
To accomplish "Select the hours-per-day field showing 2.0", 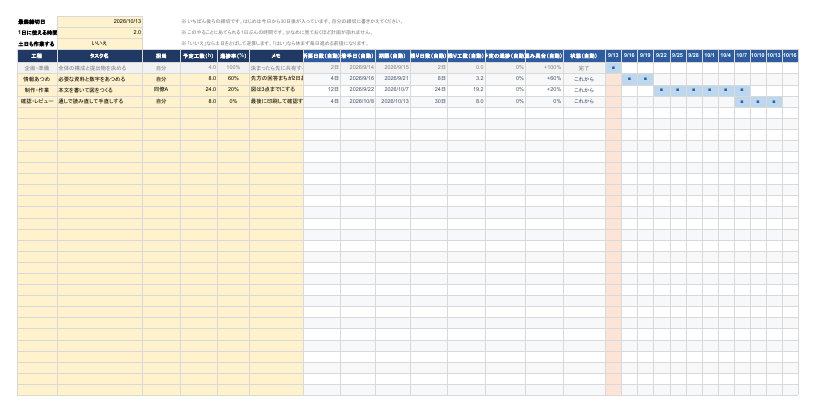I will coord(99,33).
